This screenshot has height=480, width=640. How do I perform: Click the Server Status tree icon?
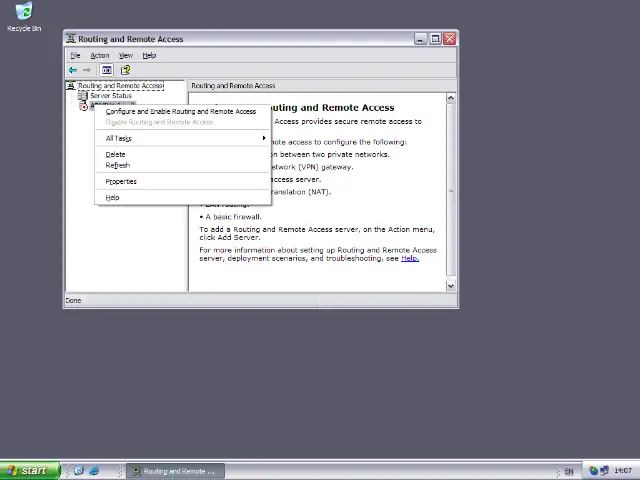84,96
